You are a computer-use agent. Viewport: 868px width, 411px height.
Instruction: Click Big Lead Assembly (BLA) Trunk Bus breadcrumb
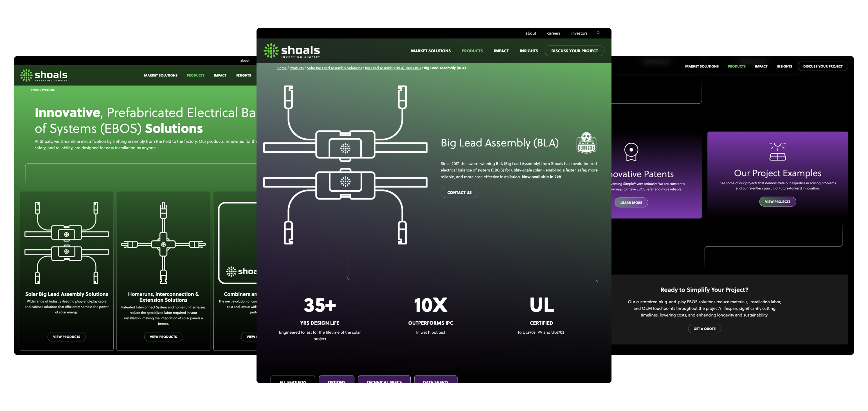point(393,68)
